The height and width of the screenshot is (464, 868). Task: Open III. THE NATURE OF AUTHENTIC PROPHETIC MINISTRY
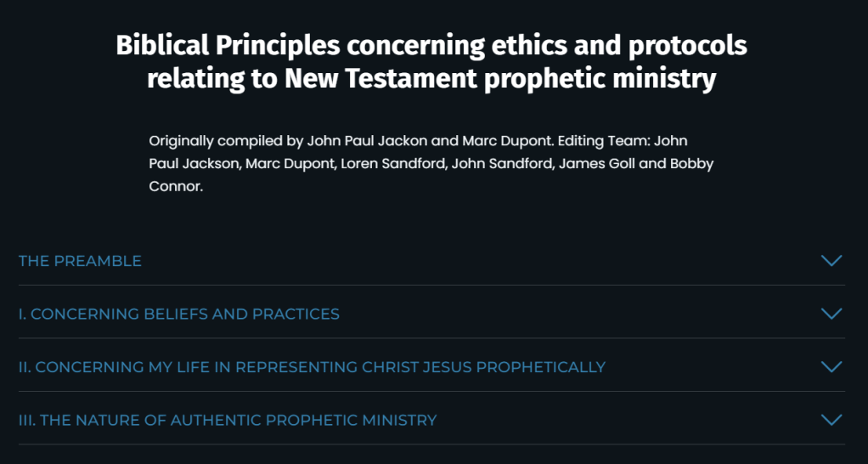coord(228,420)
